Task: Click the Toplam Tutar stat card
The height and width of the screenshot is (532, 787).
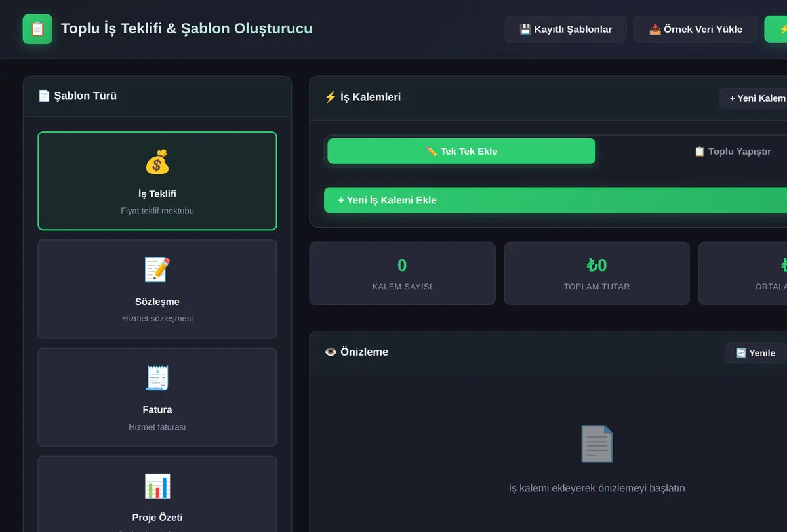Action: click(597, 274)
